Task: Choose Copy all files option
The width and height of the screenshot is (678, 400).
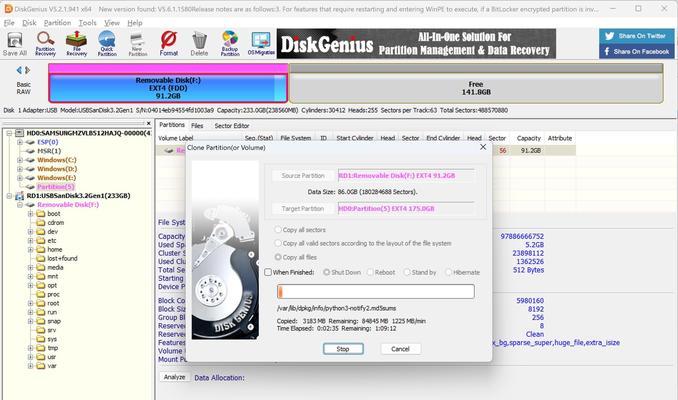Action: coord(278,257)
